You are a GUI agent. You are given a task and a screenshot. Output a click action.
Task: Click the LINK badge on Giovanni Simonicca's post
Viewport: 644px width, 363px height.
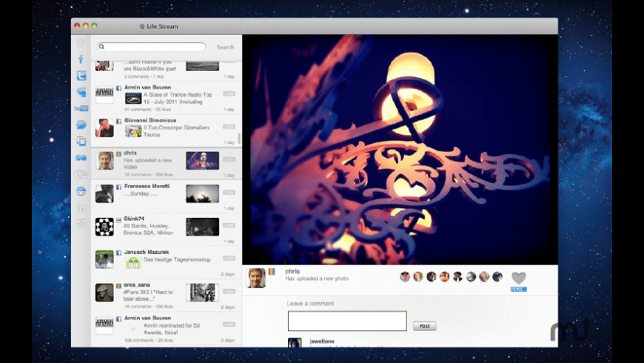(x=229, y=127)
